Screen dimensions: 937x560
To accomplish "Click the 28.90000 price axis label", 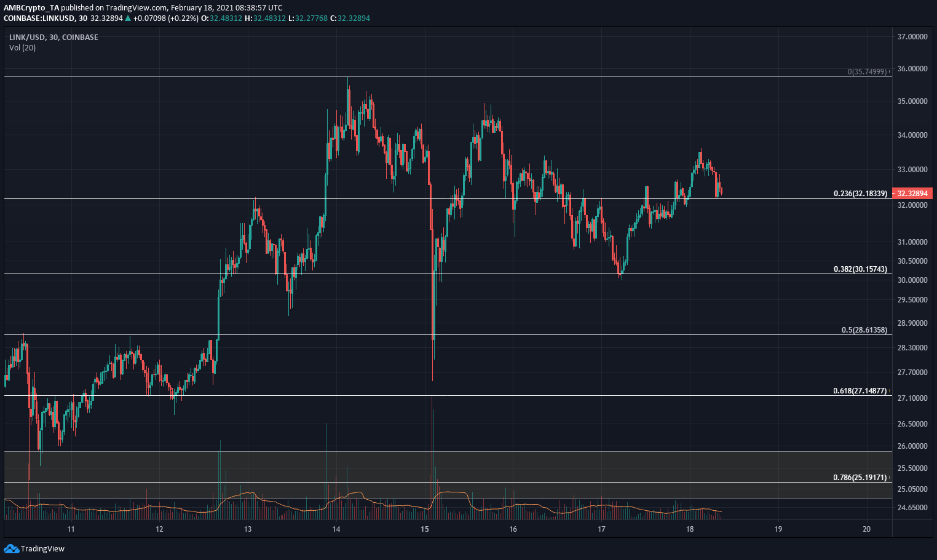I will tap(912, 323).
